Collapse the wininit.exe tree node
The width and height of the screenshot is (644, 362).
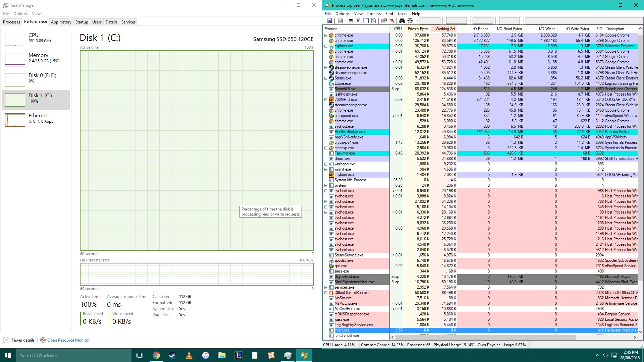[326, 169]
